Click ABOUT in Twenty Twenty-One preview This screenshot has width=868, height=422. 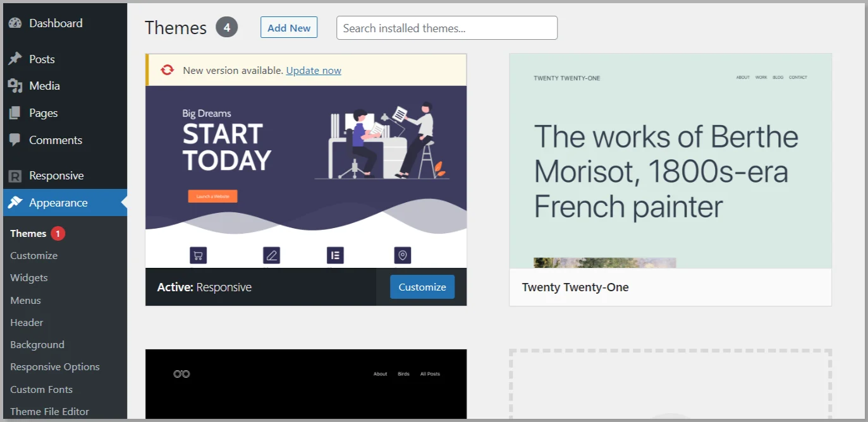743,78
